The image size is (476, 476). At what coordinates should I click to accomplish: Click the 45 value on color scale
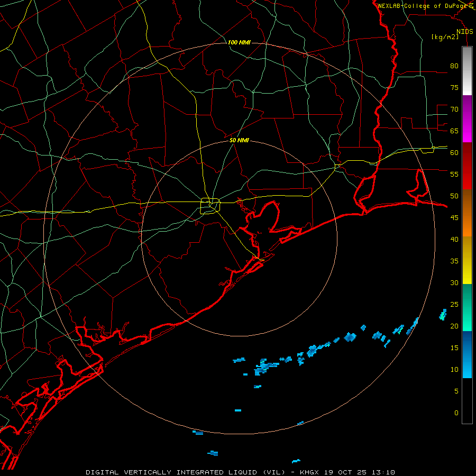(454, 218)
